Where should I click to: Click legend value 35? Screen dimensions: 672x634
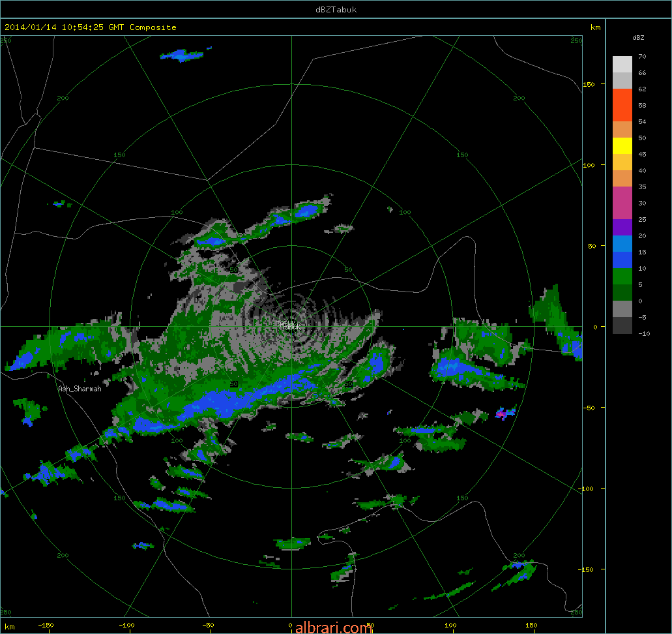[x=642, y=187]
